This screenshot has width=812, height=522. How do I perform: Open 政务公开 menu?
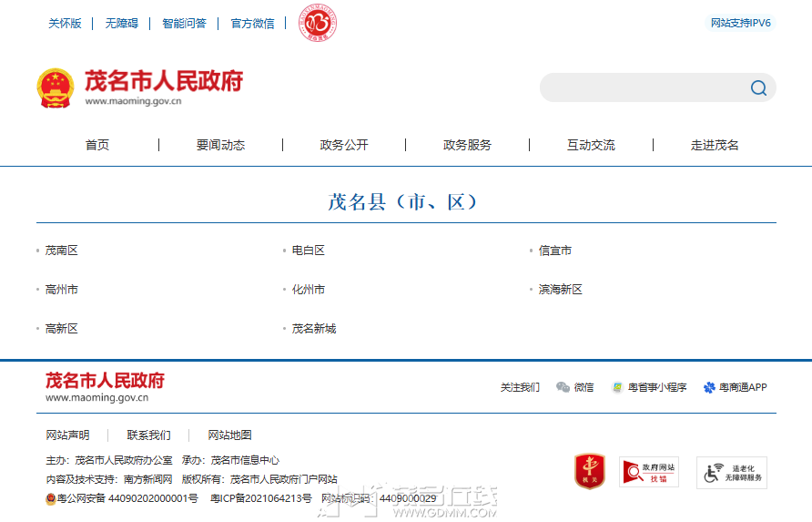point(344,145)
